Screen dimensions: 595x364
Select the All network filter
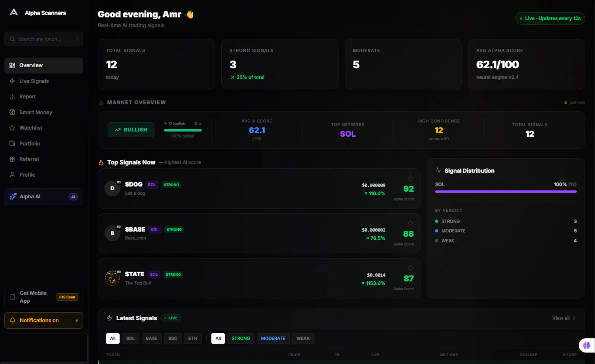click(x=113, y=338)
